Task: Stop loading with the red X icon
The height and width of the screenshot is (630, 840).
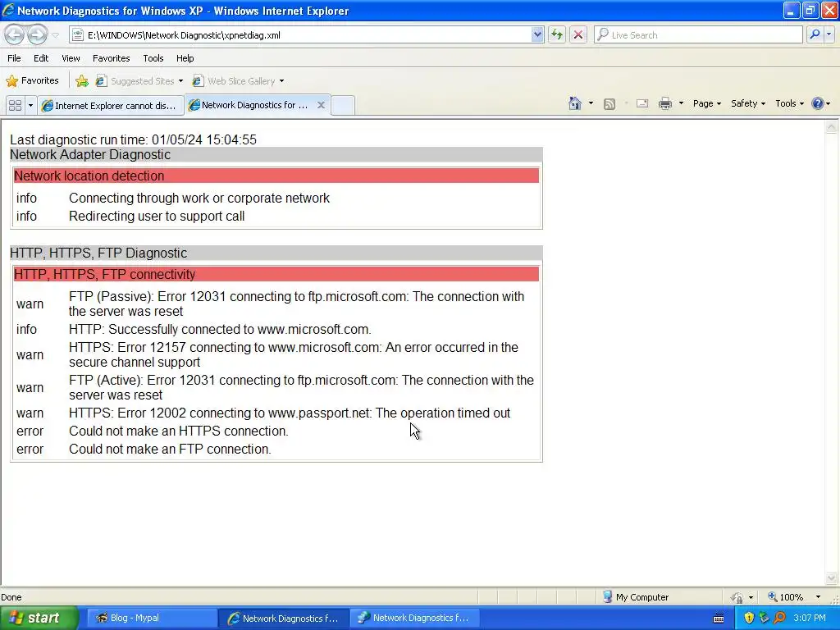Action: pyautogui.click(x=578, y=34)
